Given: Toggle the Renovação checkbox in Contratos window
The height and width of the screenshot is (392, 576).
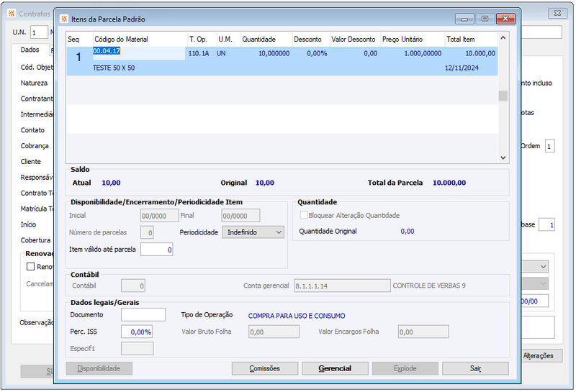Looking at the screenshot, I should click(30, 266).
